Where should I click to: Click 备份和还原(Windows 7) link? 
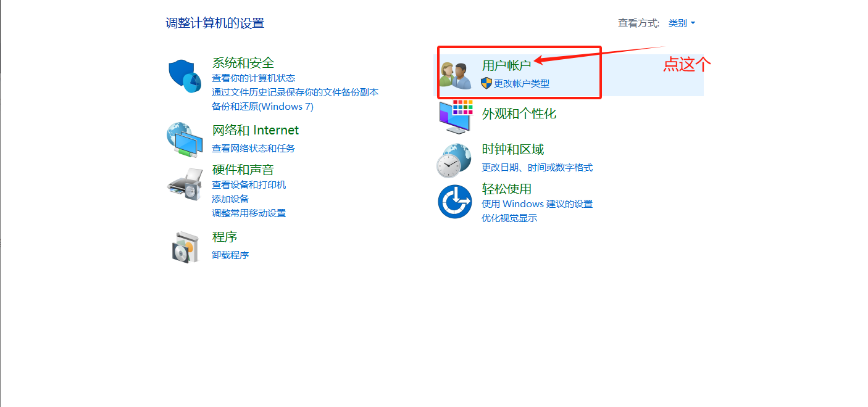tap(263, 107)
